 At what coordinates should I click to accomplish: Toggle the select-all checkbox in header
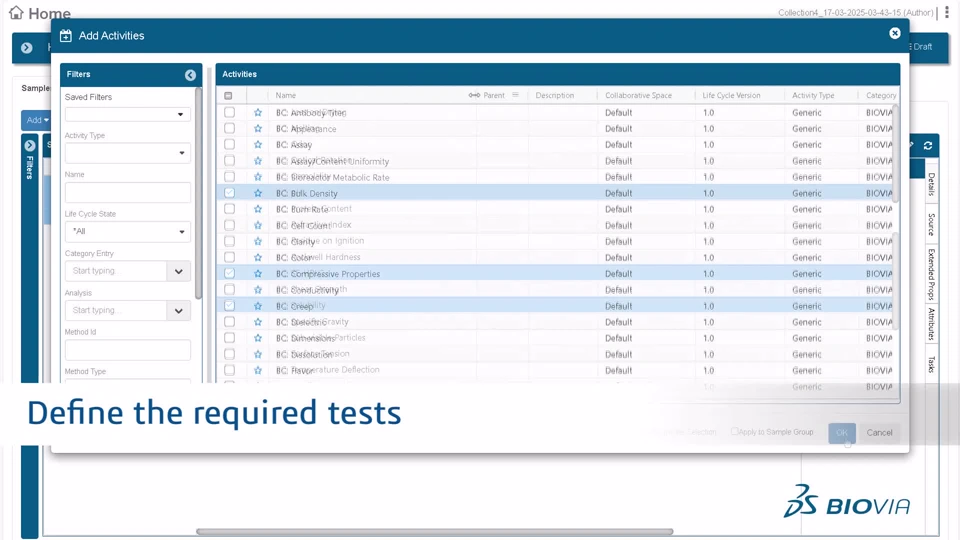228,96
